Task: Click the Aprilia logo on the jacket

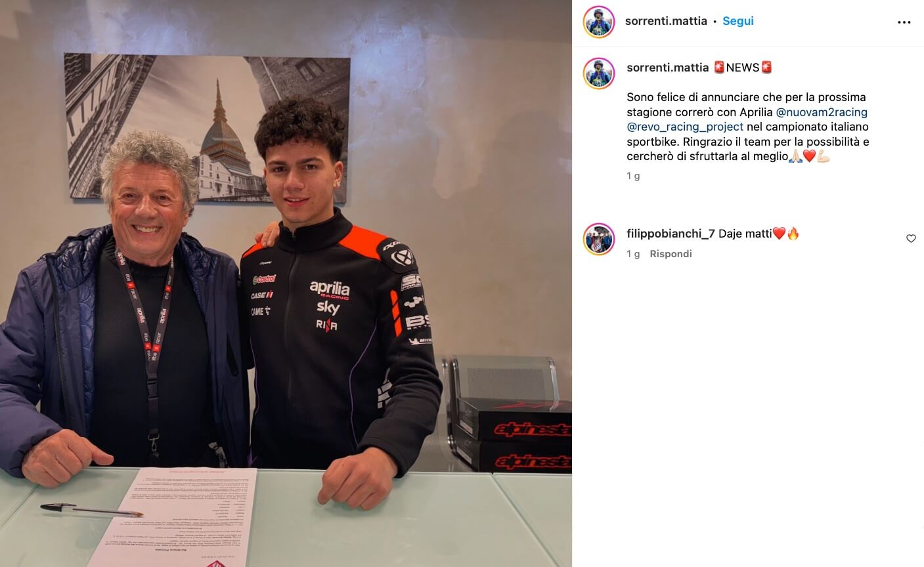Action: point(330,289)
